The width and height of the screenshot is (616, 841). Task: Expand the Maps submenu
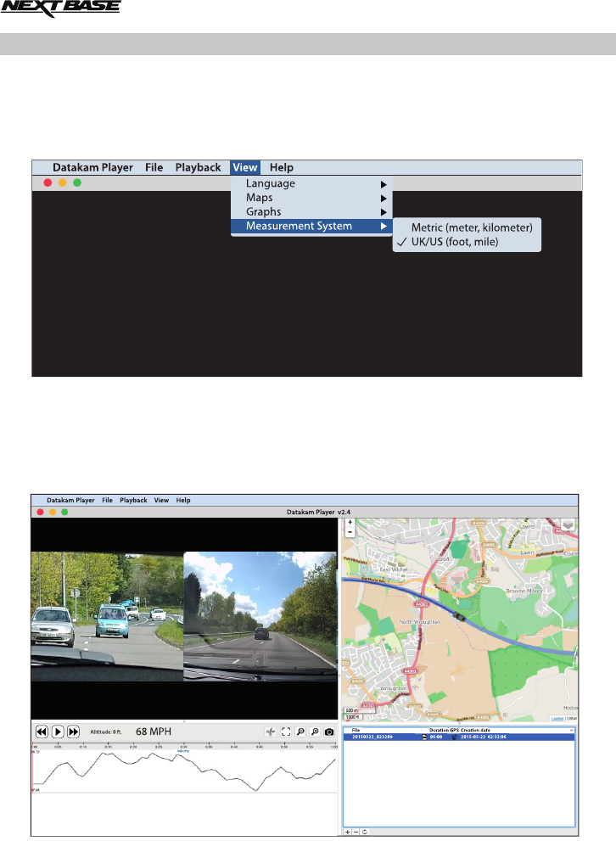point(311,198)
